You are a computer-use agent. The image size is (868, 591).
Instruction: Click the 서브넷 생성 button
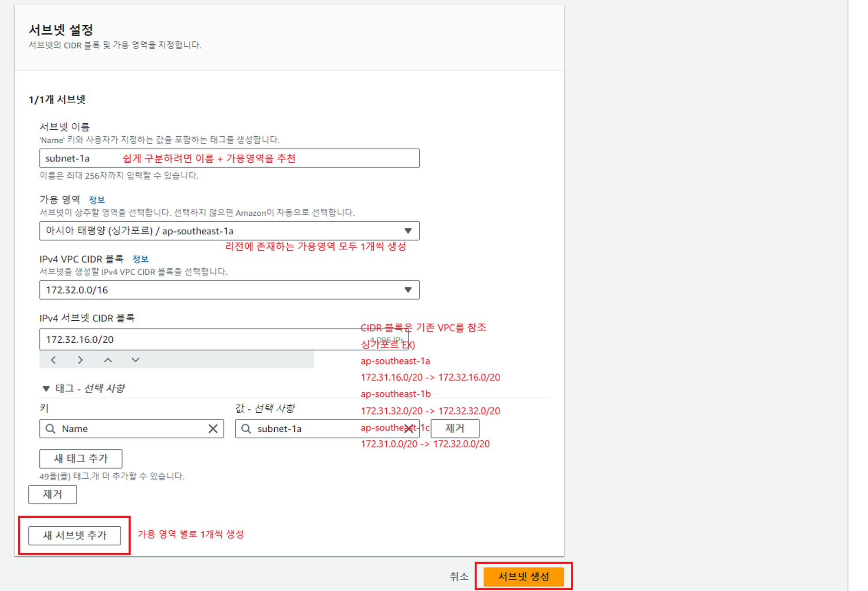point(523,576)
